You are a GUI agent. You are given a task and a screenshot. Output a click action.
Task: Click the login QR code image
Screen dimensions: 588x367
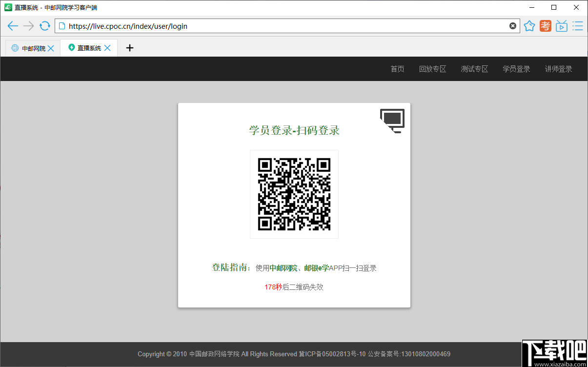[x=294, y=194]
